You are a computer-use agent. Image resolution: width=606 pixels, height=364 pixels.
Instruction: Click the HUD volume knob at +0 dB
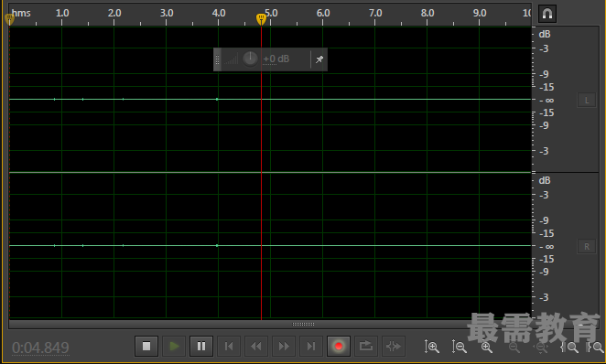tap(250, 59)
